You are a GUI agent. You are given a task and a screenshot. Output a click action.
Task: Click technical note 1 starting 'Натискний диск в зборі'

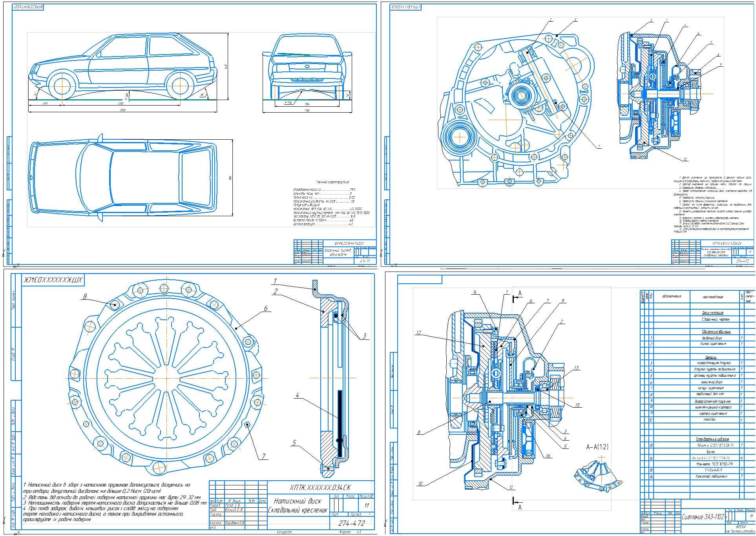click(107, 488)
